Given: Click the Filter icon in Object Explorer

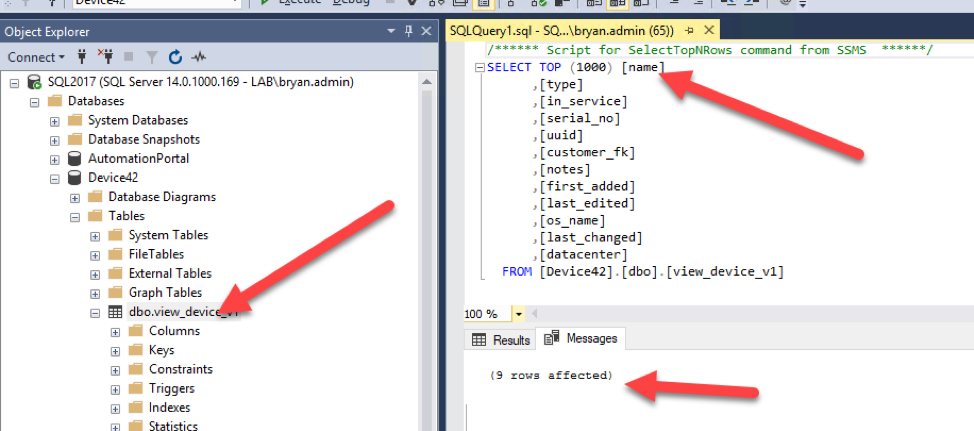Looking at the screenshot, I should pos(152,57).
